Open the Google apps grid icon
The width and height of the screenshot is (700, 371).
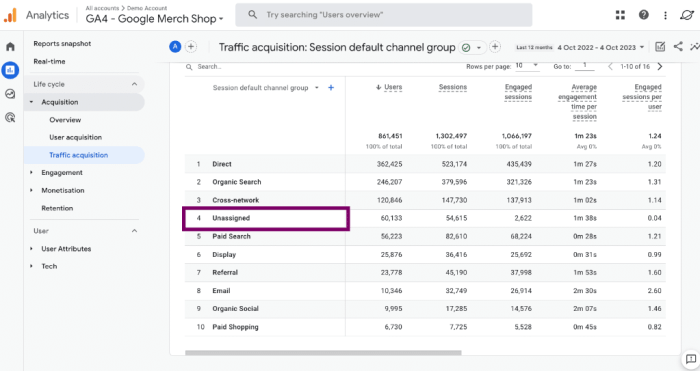click(620, 15)
